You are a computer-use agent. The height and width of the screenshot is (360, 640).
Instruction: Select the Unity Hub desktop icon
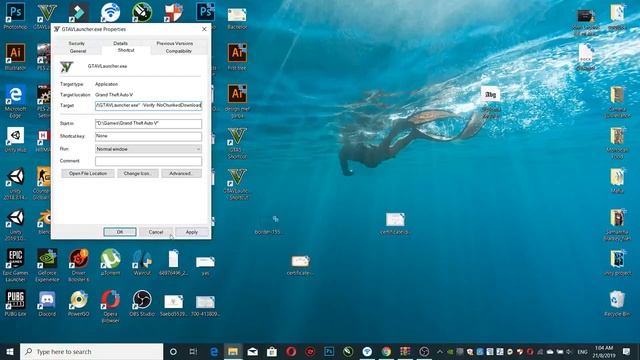point(16,139)
